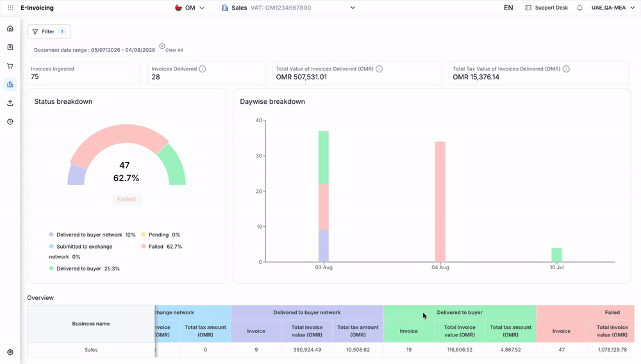Viewport: 641px width, 364px height.
Task: Select the bar chart dashboard icon
Action: (x=10, y=85)
